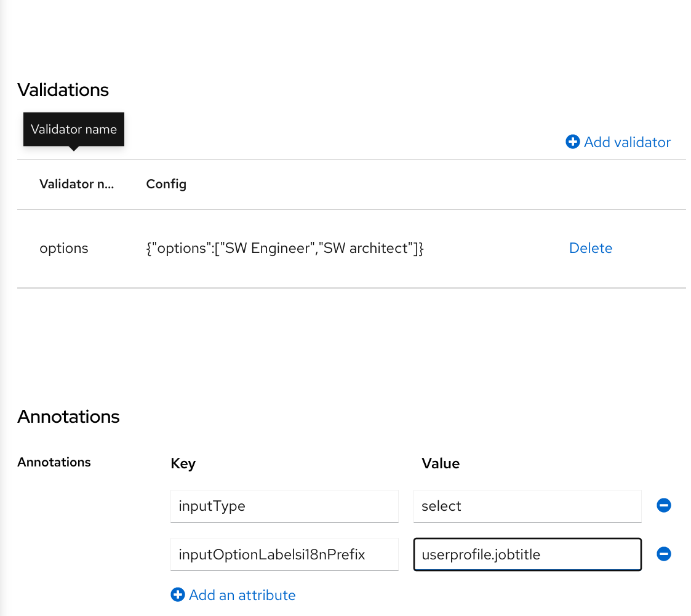Viewport: 691px width, 616px height.
Task: Click the minus icon to remove the inputType annotation
Action: (x=663, y=505)
